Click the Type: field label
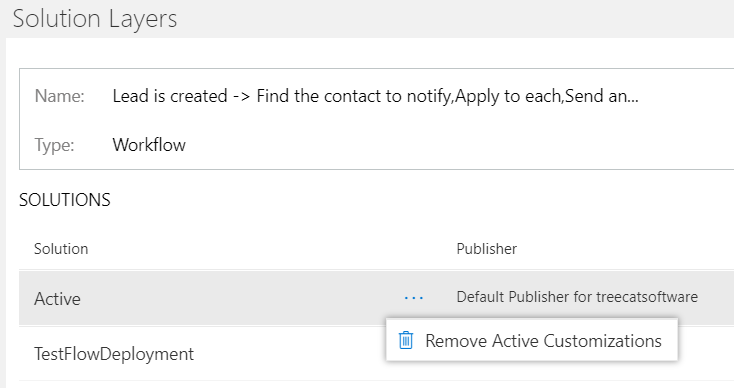The width and height of the screenshot is (734, 388). click(x=54, y=145)
